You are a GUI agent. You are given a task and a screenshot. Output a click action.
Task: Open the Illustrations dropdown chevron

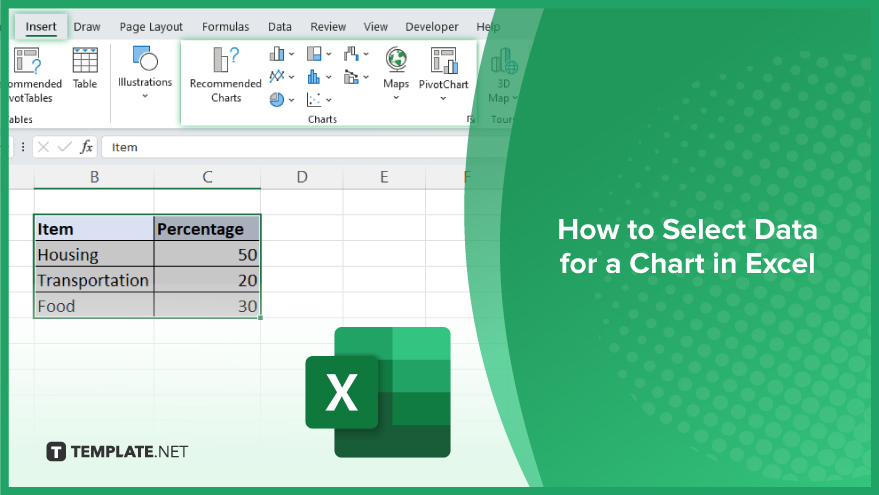tap(145, 96)
